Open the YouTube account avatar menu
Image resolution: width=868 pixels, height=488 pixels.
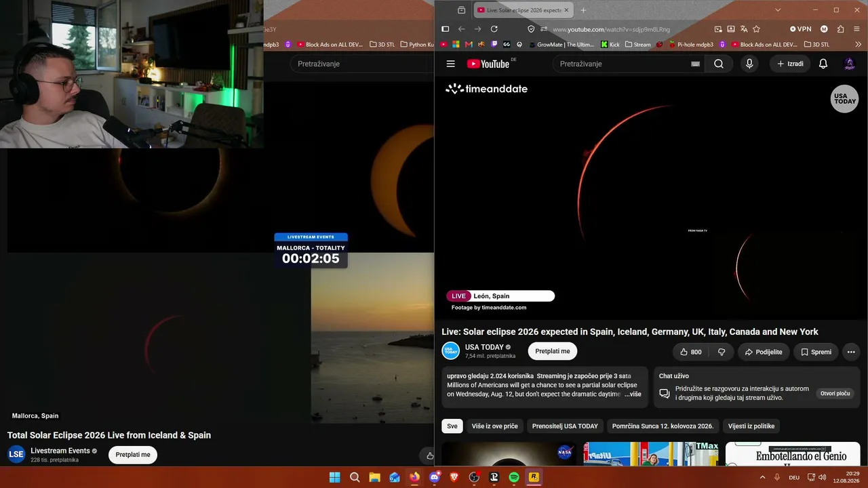(x=849, y=64)
